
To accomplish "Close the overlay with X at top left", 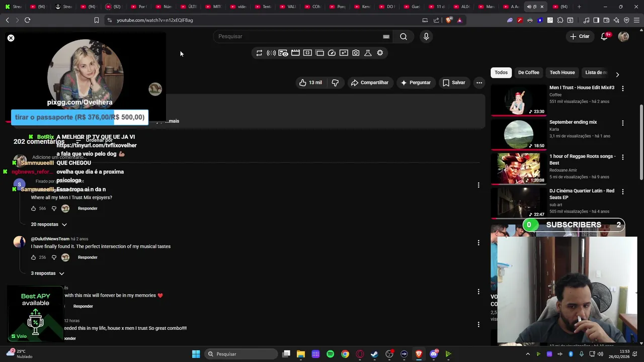I will click(x=11, y=38).
